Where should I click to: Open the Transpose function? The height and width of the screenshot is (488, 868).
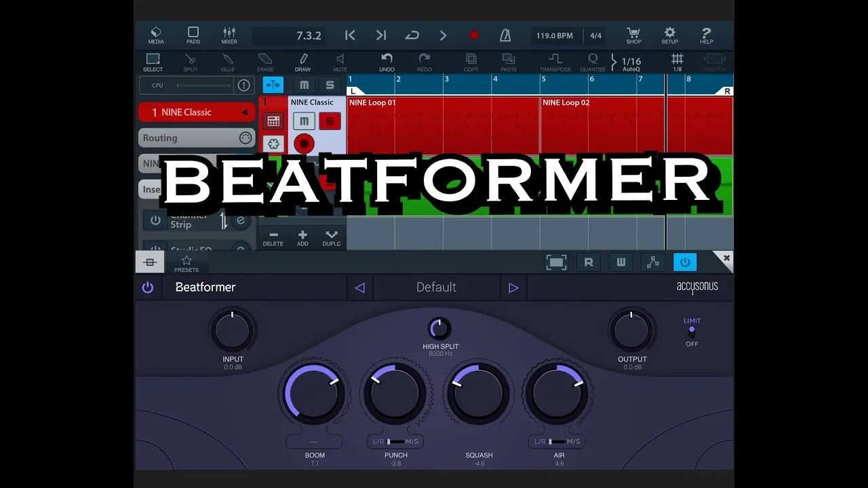[x=555, y=62]
